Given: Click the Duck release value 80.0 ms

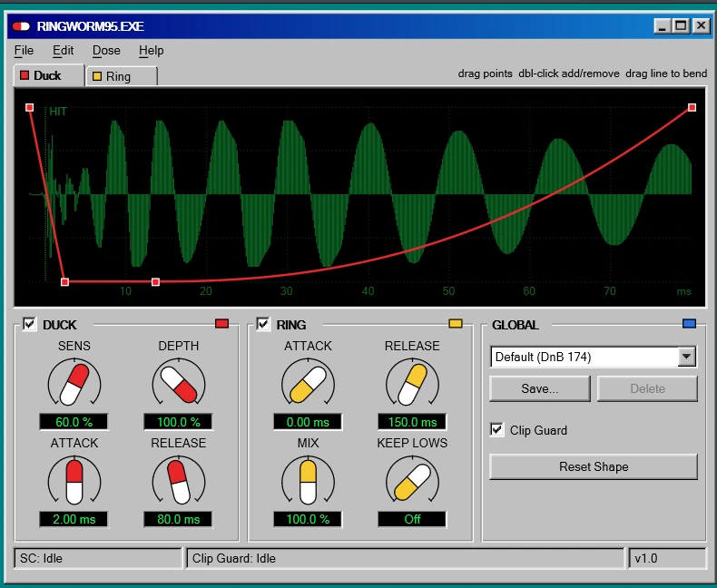Looking at the screenshot, I should (178, 519).
